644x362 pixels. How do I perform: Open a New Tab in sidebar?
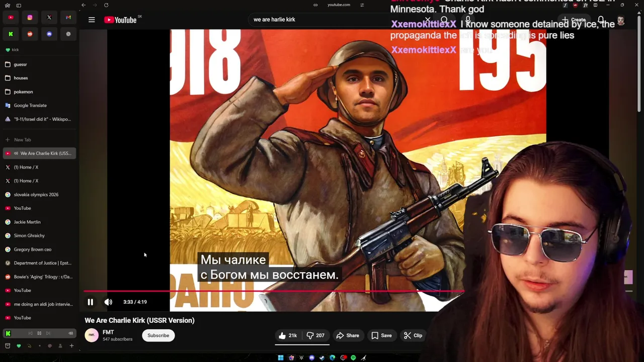point(40,140)
